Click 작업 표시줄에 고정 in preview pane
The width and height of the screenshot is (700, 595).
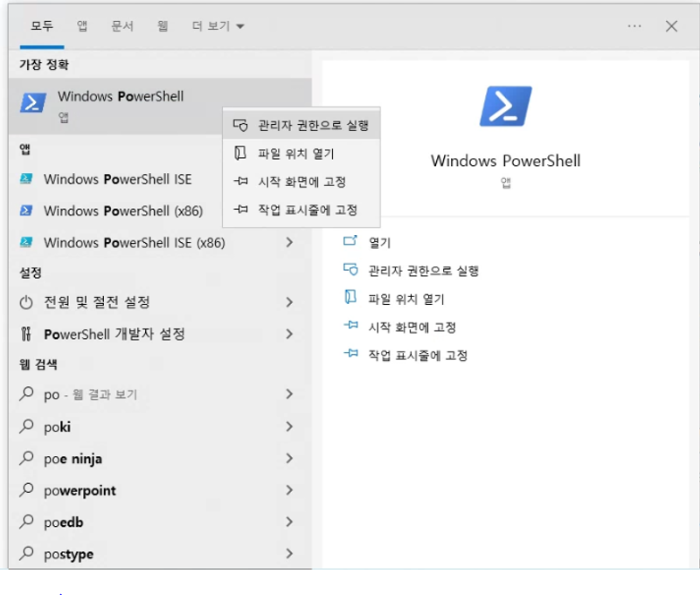pyautogui.click(x=418, y=356)
